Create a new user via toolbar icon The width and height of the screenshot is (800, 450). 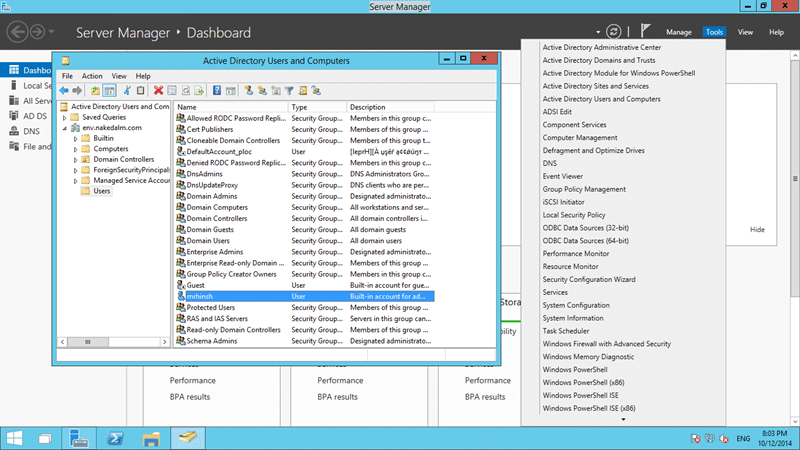click(248, 91)
